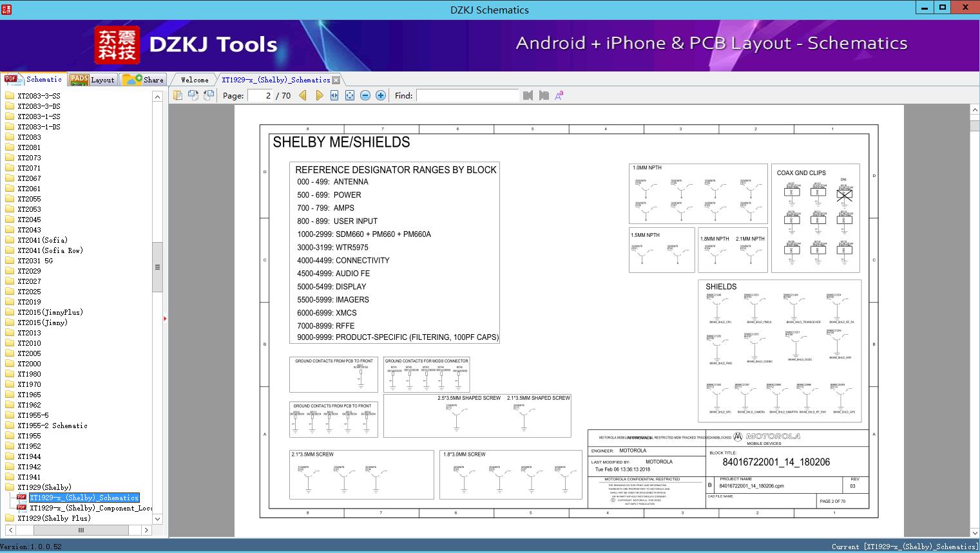Open the XT1944 folder
This screenshot has height=553, width=980.
click(29, 456)
